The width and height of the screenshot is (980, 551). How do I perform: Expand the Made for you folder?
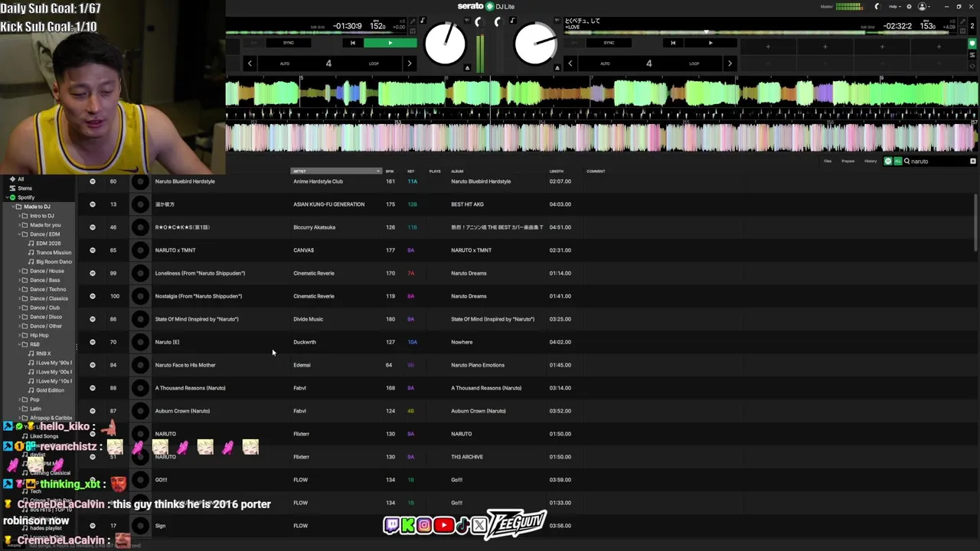pyautogui.click(x=20, y=225)
